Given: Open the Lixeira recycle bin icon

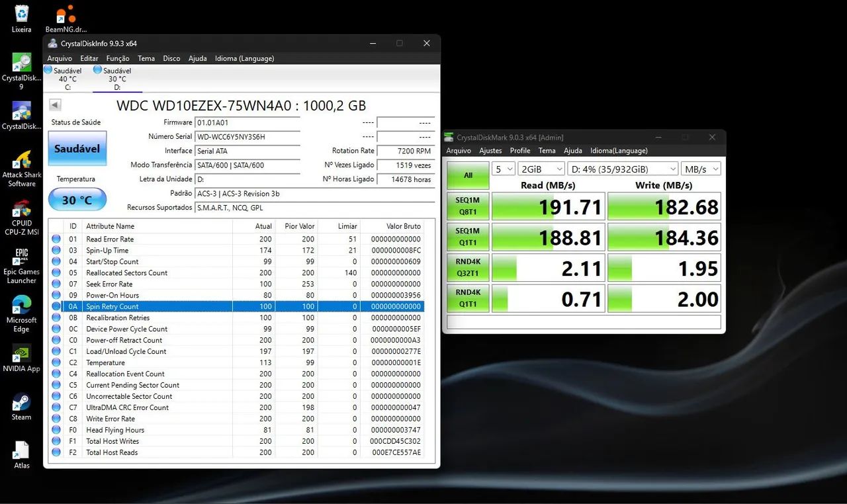Looking at the screenshot, I should click(x=22, y=18).
